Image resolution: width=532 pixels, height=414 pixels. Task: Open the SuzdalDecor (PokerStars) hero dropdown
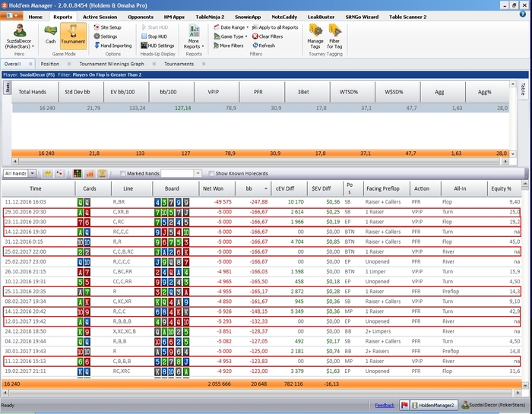(x=19, y=37)
